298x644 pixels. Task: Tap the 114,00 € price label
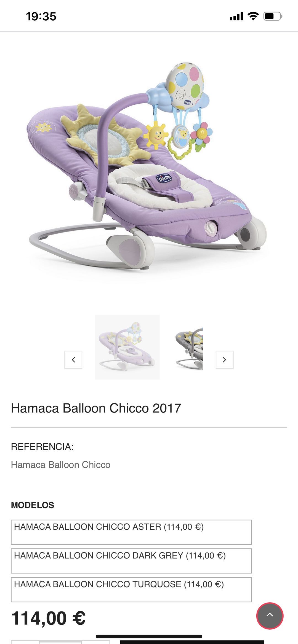tap(48, 618)
